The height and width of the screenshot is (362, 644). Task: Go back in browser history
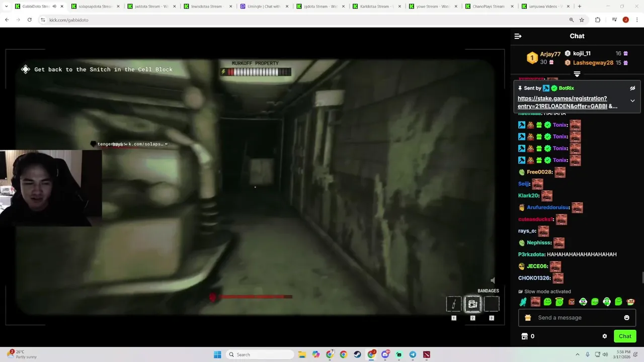coord(7,20)
